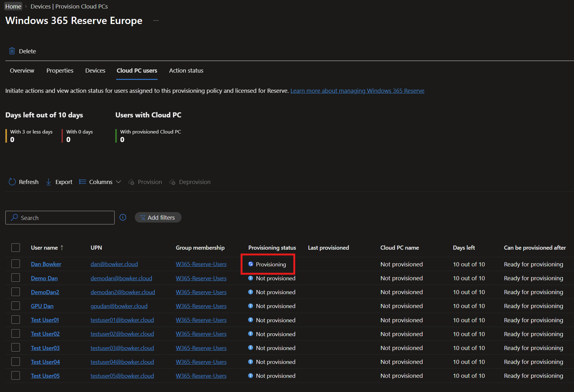
Task: Click the sort arrow beside User name
Action: coord(62,248)
